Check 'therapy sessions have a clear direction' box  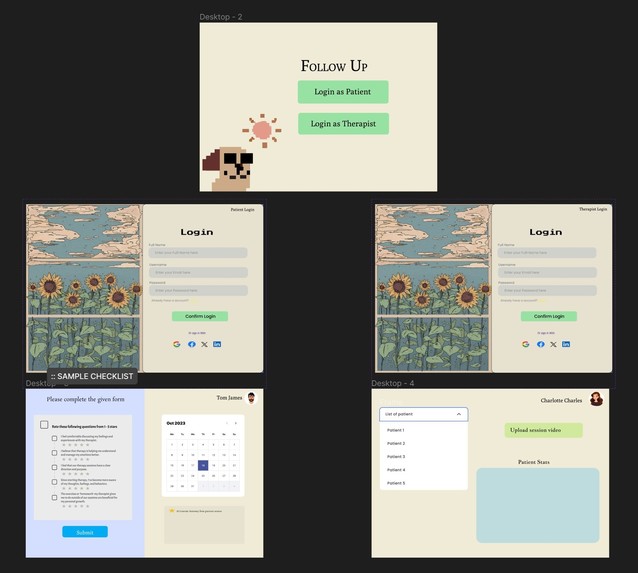pyautogui.click(x=54, y=467)
